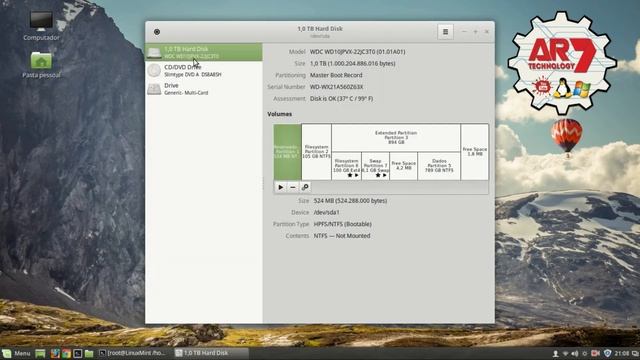The height and width of the screenshot is (360, 640).
Task: Click the Delete partition minus button
Action: point(293,187)
